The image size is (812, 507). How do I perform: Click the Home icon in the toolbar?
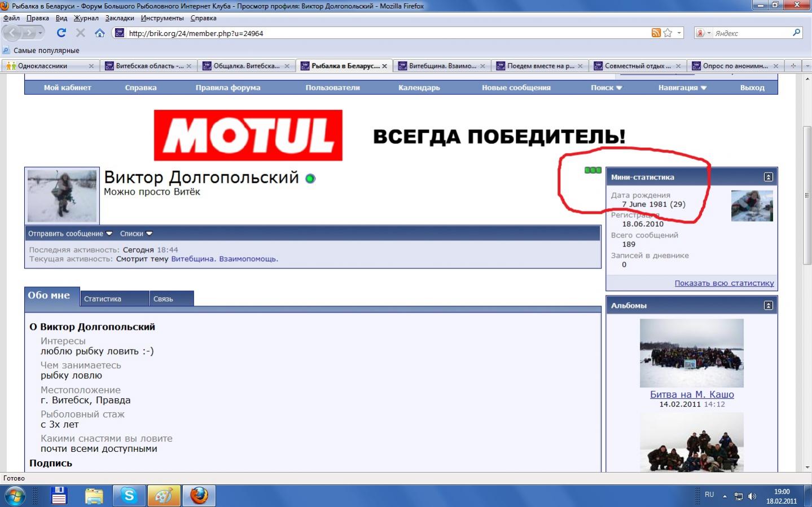pos(99,33)
